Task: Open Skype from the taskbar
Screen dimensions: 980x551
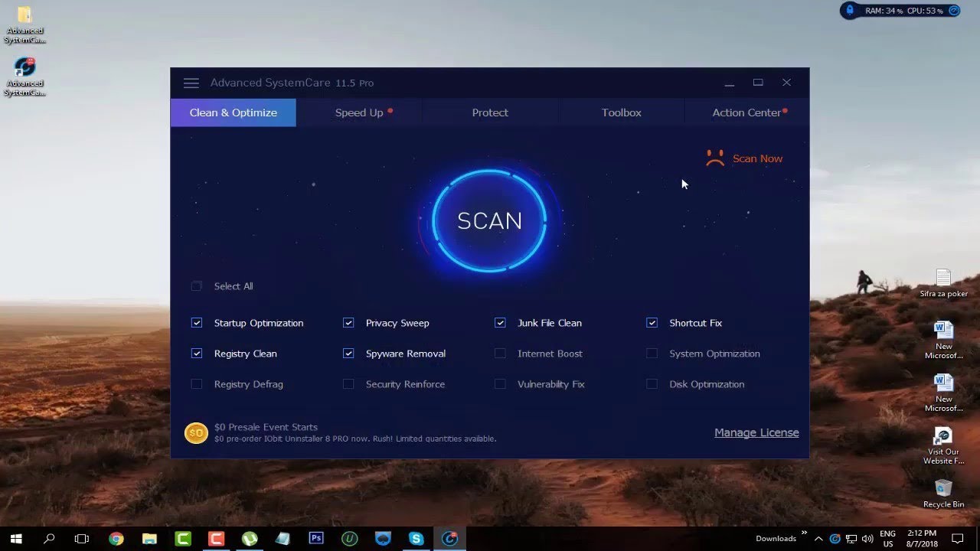Action: click(x=416, y=539)
